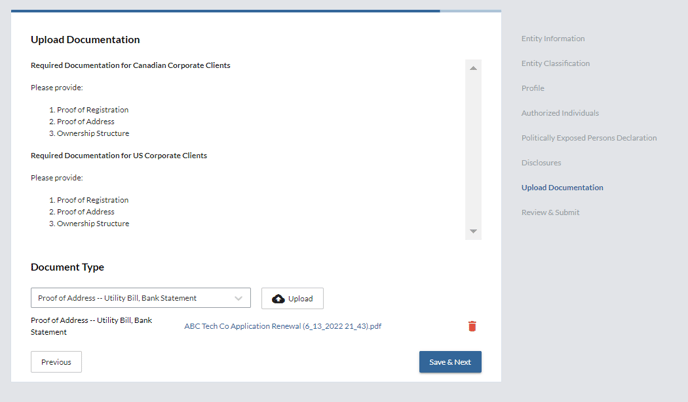
Task: Click the instructions scroll down arrow
Action: 473,232
